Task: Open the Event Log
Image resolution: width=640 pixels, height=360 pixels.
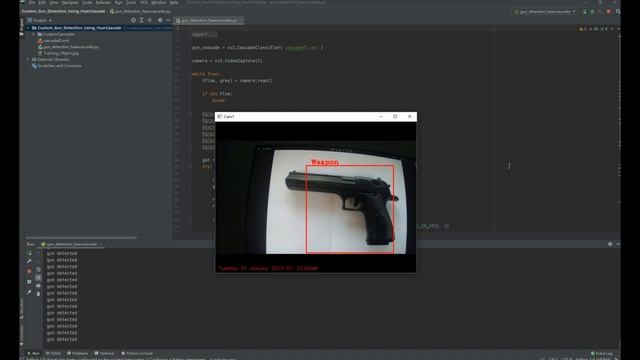Action: [x=602, y=353]
